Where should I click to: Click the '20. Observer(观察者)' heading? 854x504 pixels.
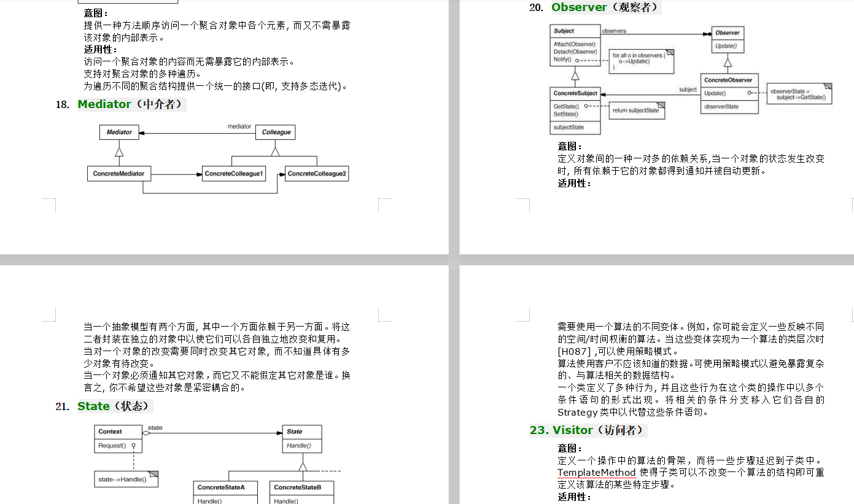594,7
